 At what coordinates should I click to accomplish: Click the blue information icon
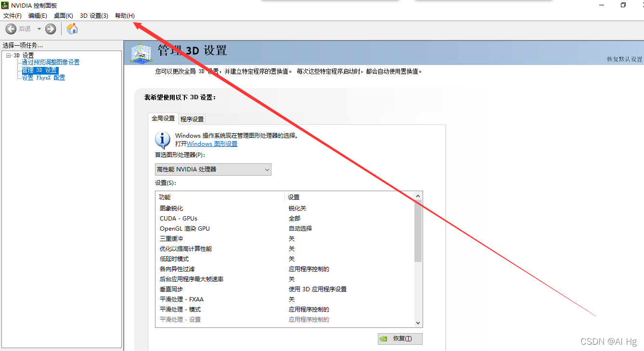pos(163,140)
